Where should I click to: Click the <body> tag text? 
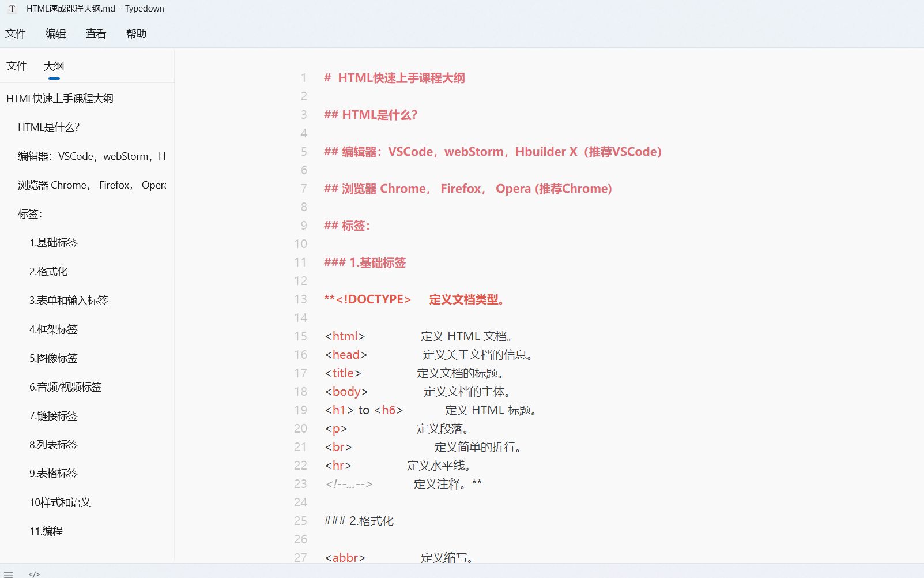pyautogui.click(x=346, y=392)
